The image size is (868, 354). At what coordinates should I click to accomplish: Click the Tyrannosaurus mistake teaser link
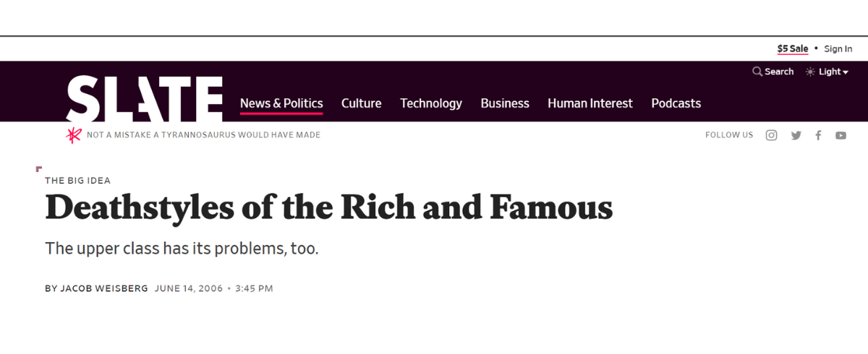(203, 135)
